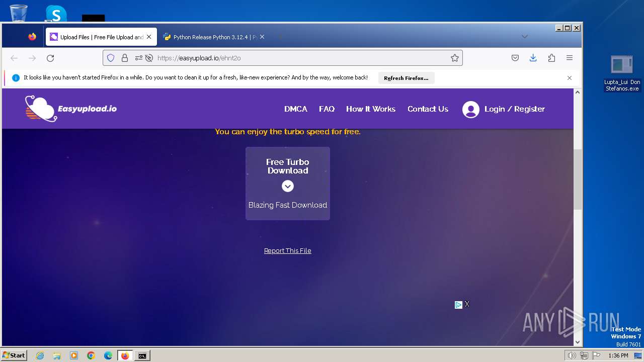644x362 pixels.
Task: Close the Upload Files tab
Action: (x=149, y=37)
